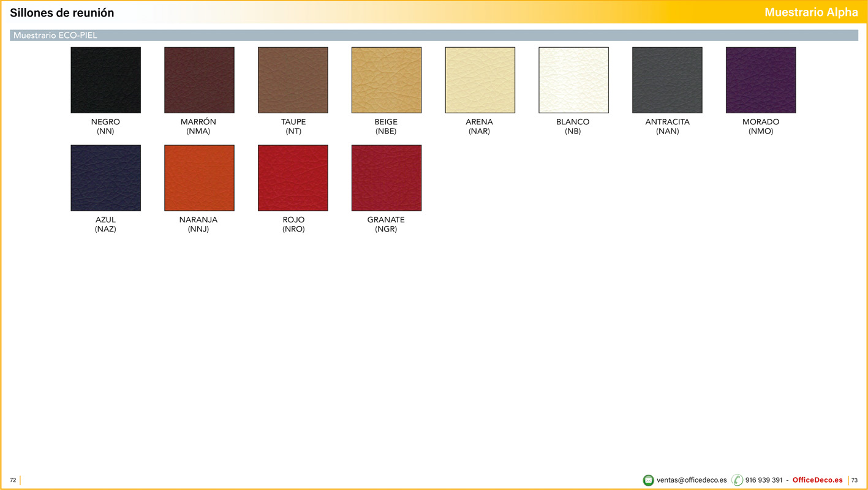Click the phone number 916 939 391
This screenshot has height=490, width=868.
[763, 480]
